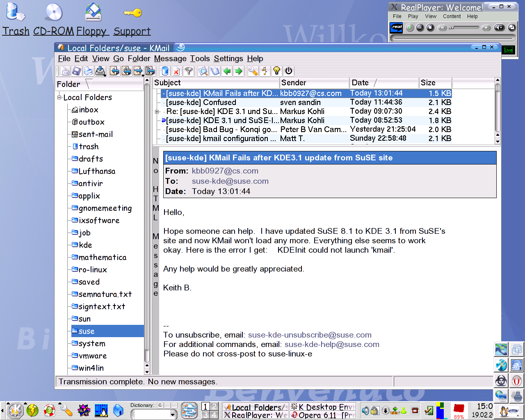The image size is (525, 420).
Task: Click the Reply to All envelope icon
Action: pyautogui.click(x=127, y=71)
